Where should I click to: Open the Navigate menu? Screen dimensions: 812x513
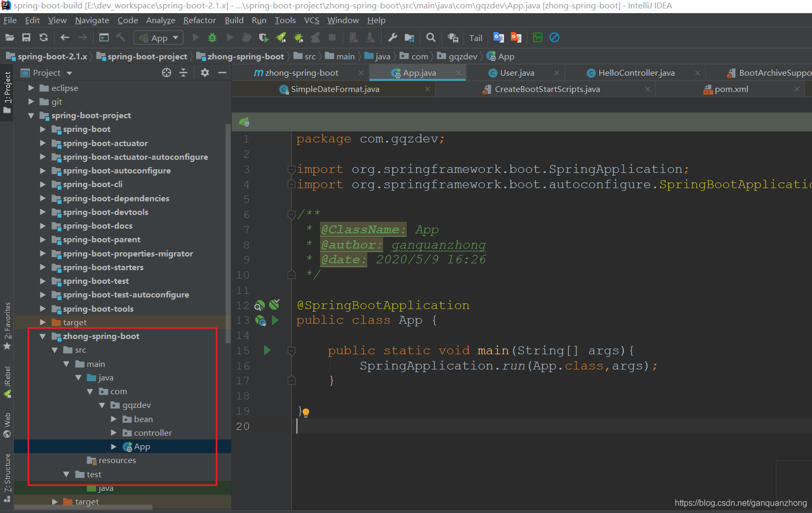click(92, 20)
